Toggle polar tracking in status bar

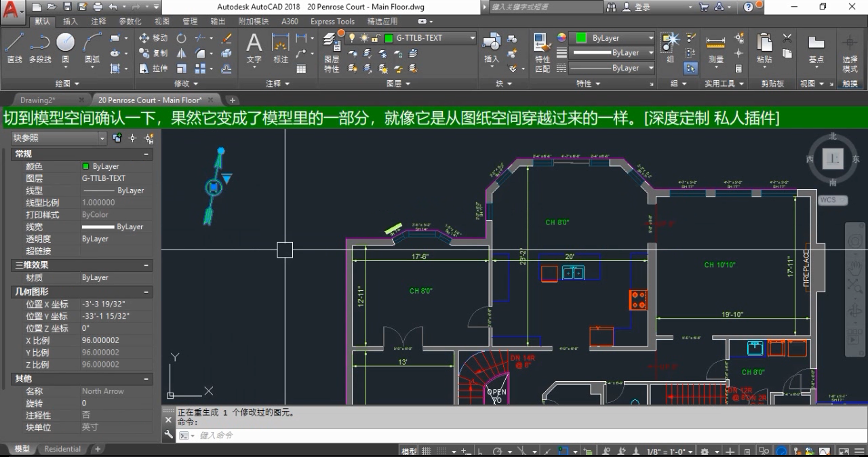click(499, 452)
